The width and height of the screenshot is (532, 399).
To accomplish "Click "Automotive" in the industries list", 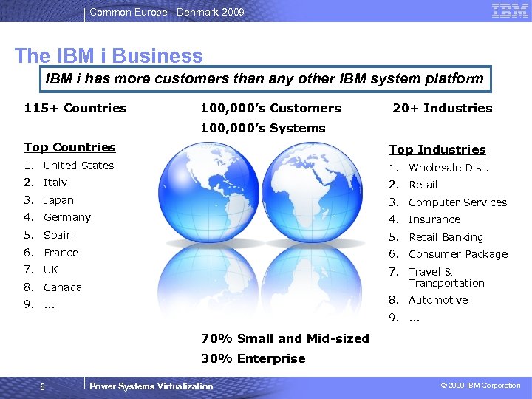I will pyautogui.click(x=438, y=300).
